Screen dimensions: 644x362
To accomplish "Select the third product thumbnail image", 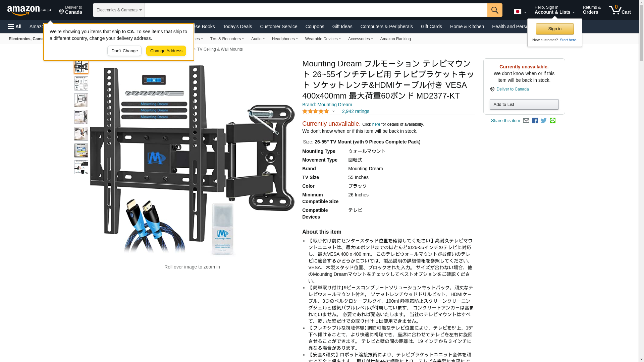I will coord(81,100).
